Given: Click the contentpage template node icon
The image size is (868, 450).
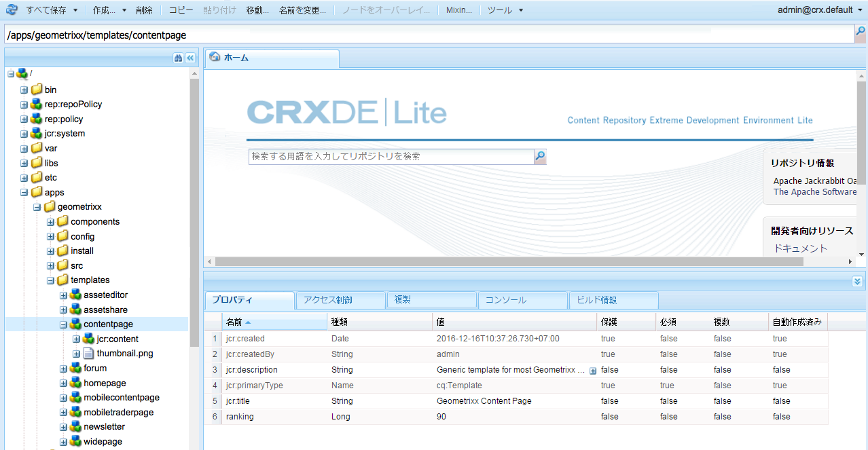Looking at the screenshot, I should (75, 324).
